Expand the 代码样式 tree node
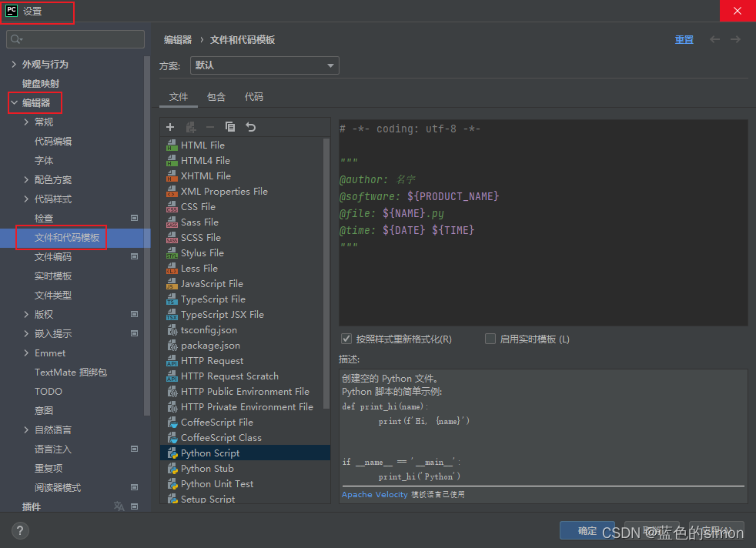 point(26,199)
